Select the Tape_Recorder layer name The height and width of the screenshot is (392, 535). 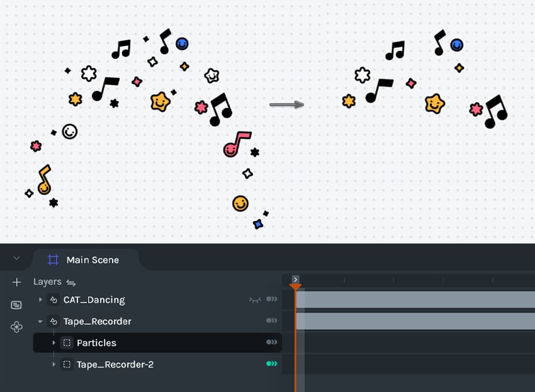(97, 322)
